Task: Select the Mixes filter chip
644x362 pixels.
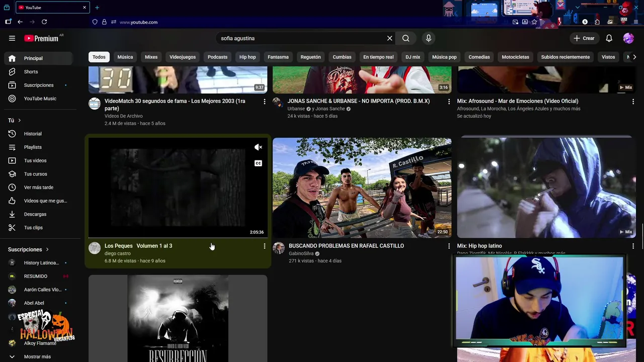Action: tap(151, 57)
